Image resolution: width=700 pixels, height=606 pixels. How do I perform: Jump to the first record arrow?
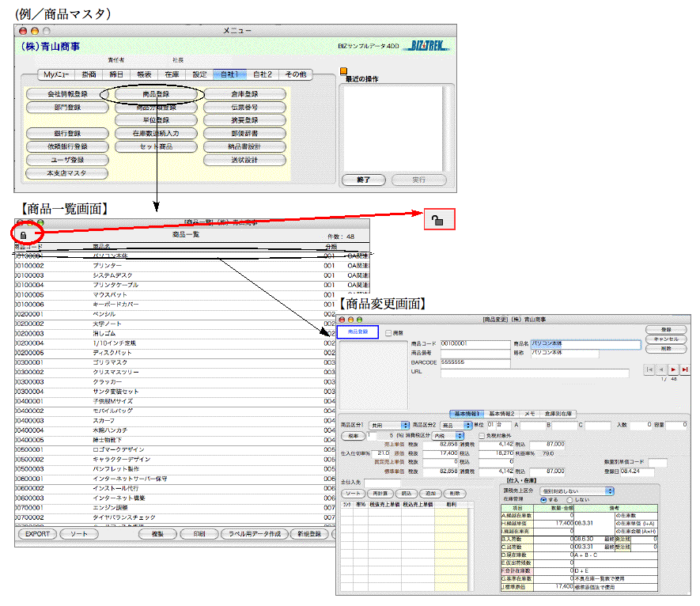point(650,369)
